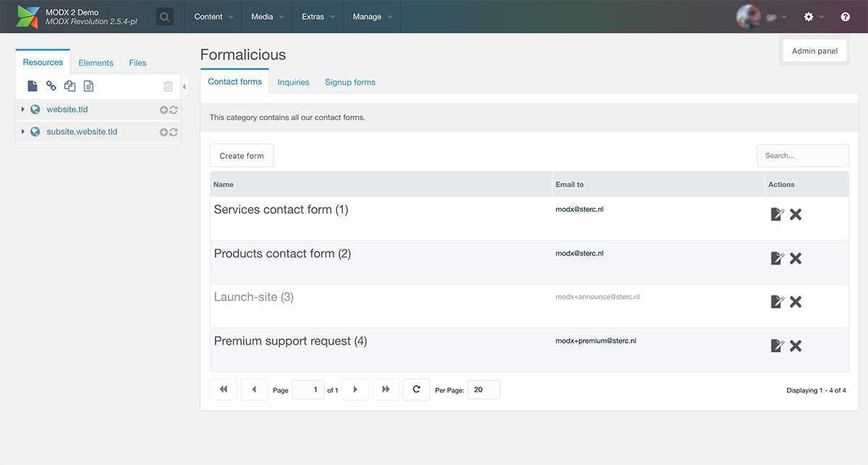Open the search magnifier in top bar

tap(165, 17)
